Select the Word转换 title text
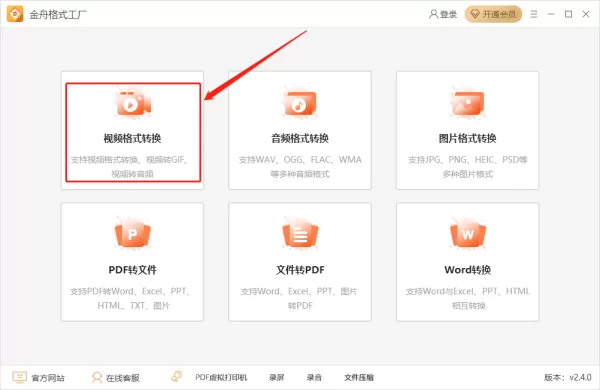 468,270
